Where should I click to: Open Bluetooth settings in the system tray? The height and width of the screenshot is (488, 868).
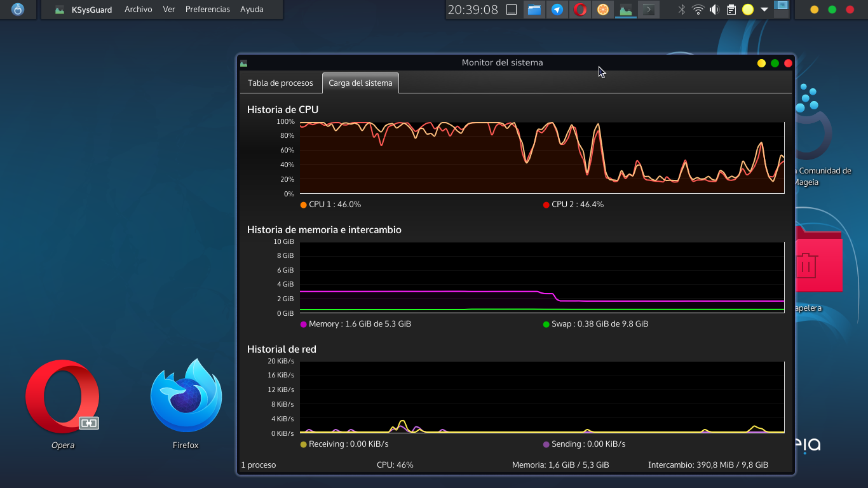point(682,10)
